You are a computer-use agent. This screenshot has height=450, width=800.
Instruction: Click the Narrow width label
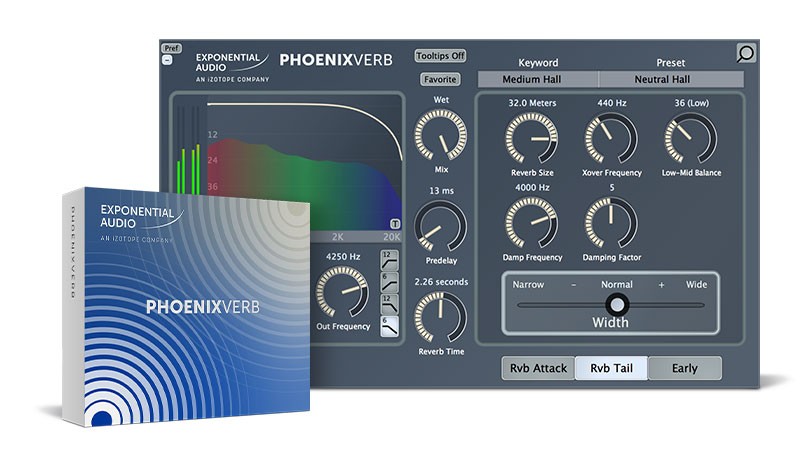point(528,285)
